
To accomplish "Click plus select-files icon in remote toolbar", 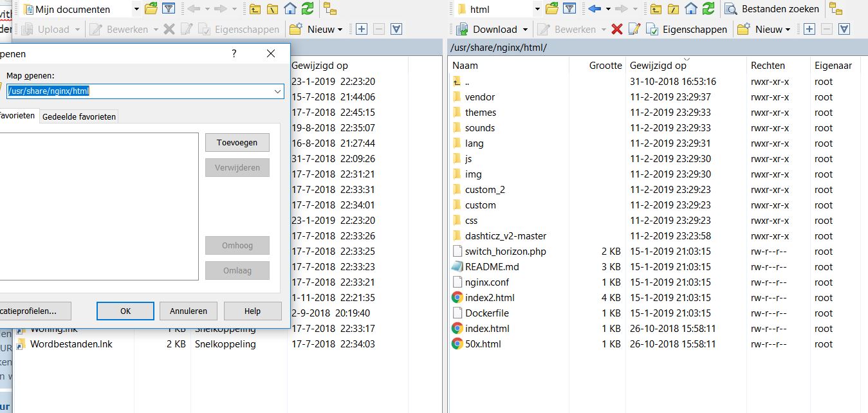I will click(x=809, y=29).
